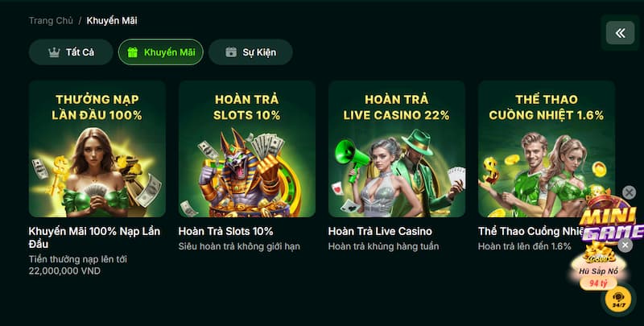Image resolution: width=644 pixels, height=326 pixels.
Task: Open 24/7 support headset icon
Action: 618,299
